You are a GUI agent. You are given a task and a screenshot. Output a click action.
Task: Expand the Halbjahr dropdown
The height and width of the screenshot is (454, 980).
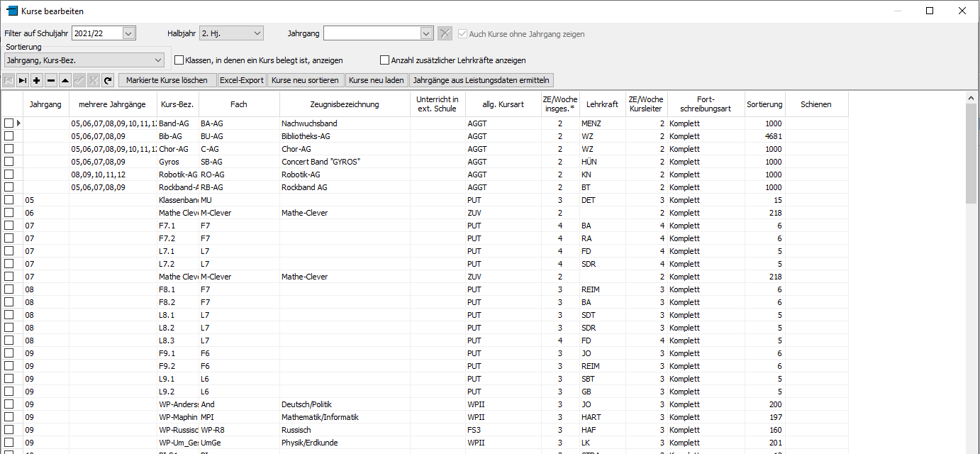[x=257, y=33]
